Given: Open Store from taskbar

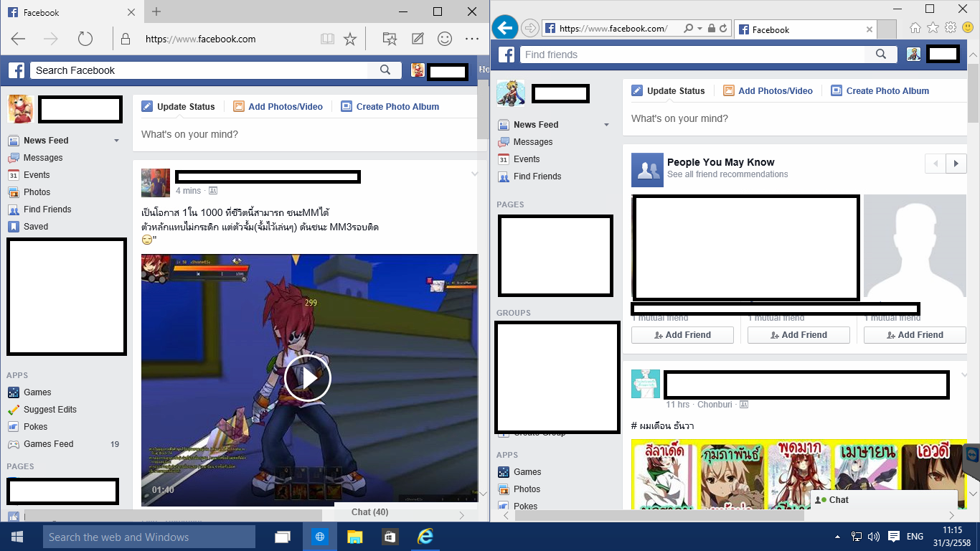Looking at the screenshot, I should pyautogui.click(x=390, y=537).
